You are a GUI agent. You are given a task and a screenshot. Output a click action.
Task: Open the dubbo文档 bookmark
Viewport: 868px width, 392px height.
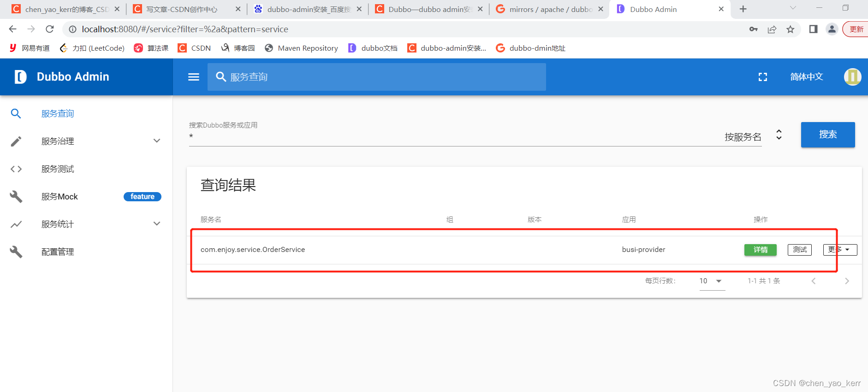tap(373, 48)
